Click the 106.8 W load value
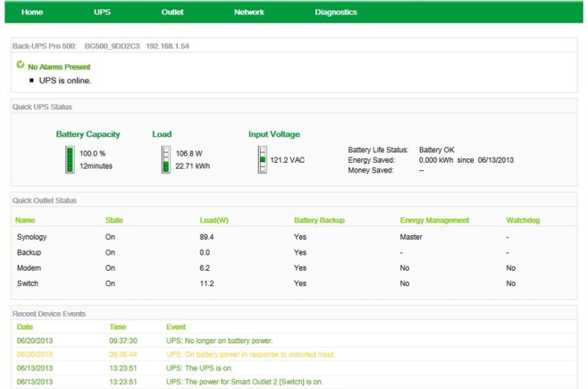Screen dimensions: 588x389 click(x=189, y=154)
